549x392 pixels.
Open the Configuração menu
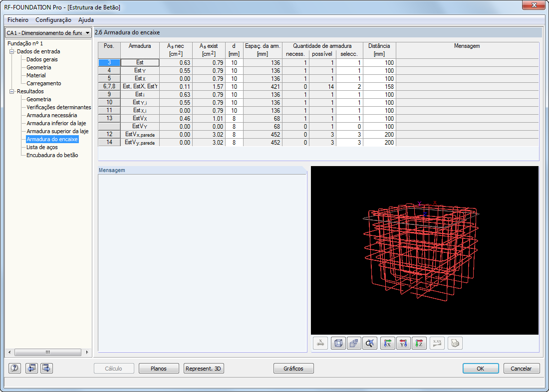[x=53, y=20]
